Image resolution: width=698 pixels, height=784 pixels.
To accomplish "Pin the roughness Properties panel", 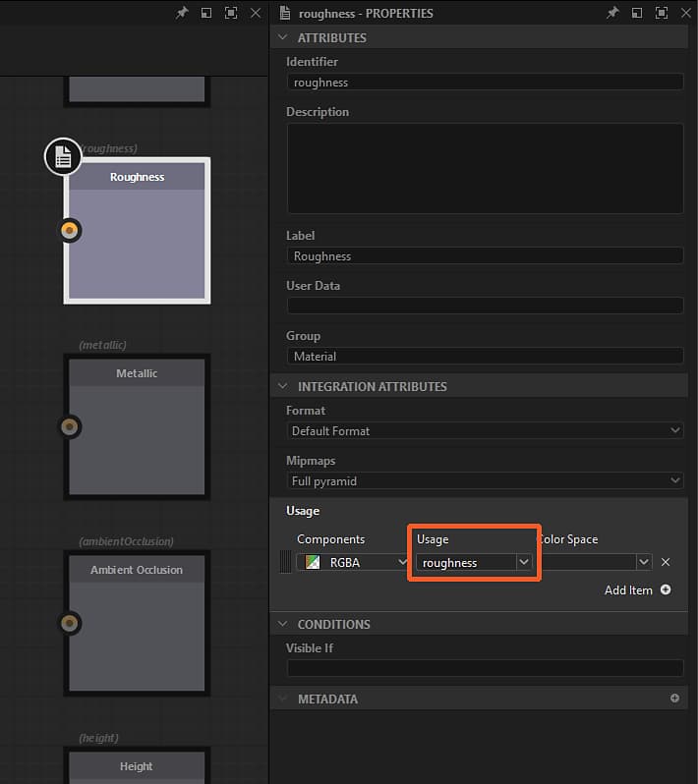I will [x=612, y=13].
